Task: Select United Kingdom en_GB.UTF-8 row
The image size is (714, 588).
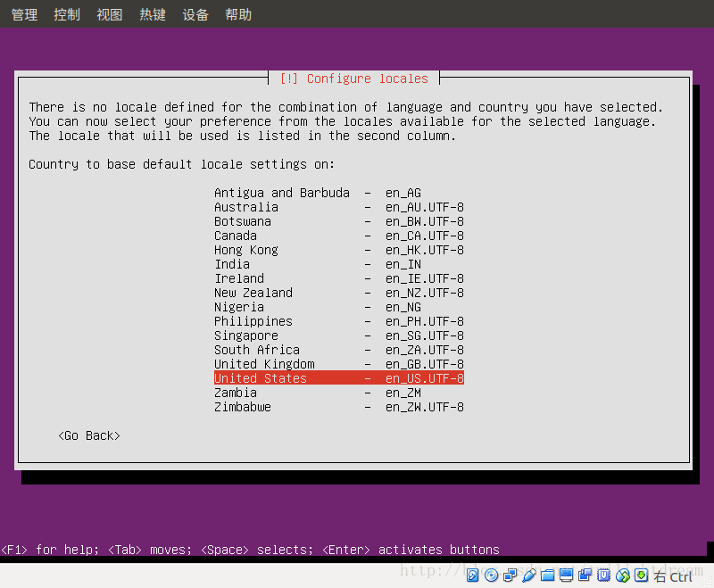Action: tap(339, 364)
